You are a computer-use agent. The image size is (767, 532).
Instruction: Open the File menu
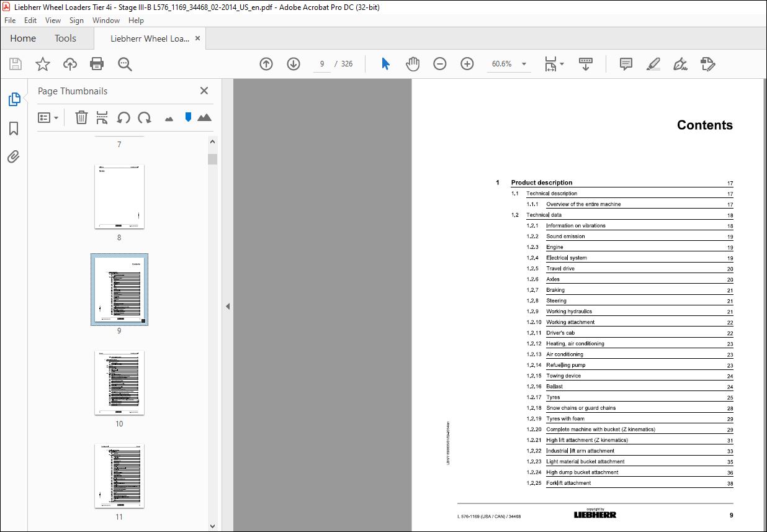tap(10, 20)
